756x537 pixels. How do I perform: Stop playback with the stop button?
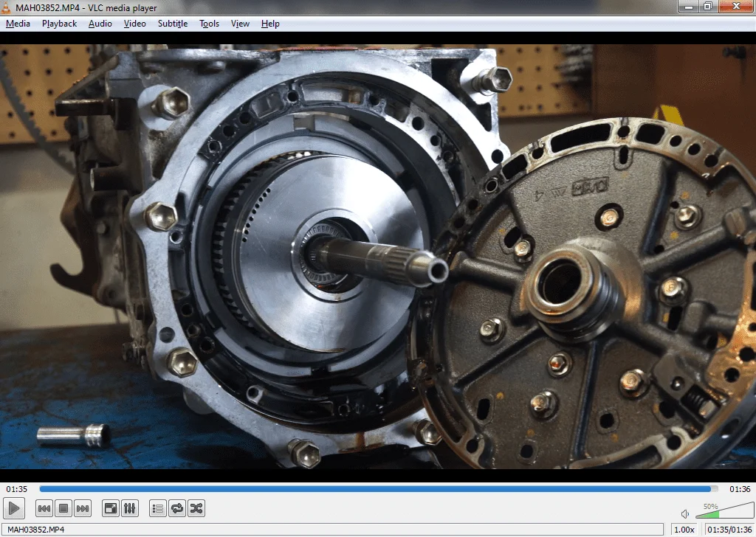point(63,508)
